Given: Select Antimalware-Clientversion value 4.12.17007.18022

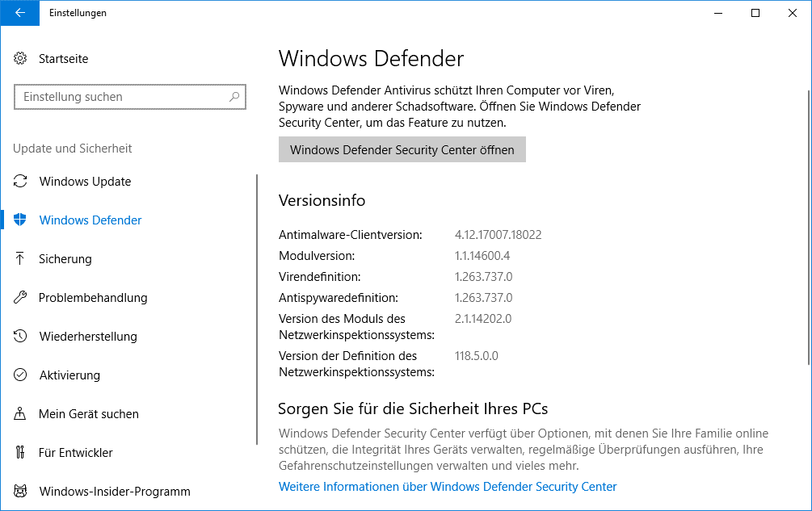Looking at the screenshot, I should [x=499, y=235].
